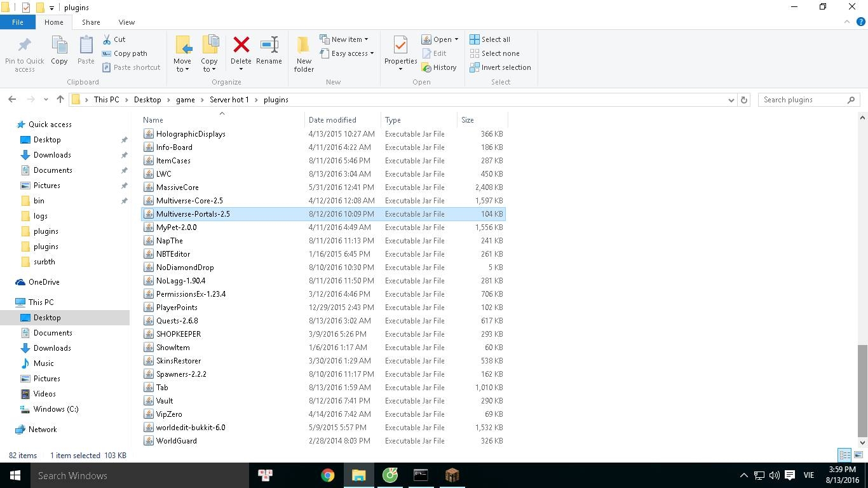
Task: Sort files by Date modified column
Action: point(332,120)
